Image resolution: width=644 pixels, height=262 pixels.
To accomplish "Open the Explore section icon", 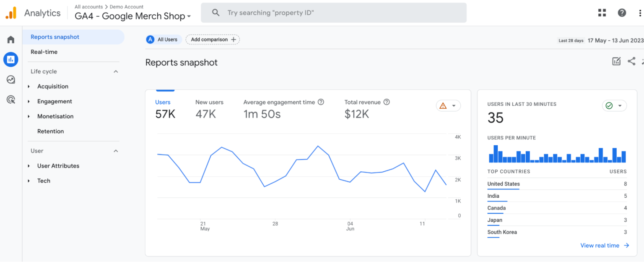I will pyautogui.click(x=10, y=79).
